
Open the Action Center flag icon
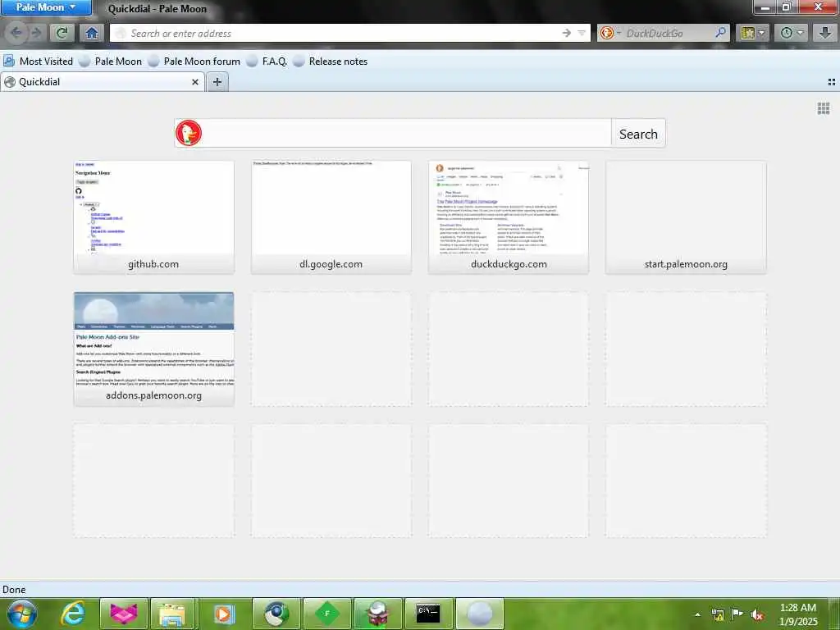(x=737, y=614)
